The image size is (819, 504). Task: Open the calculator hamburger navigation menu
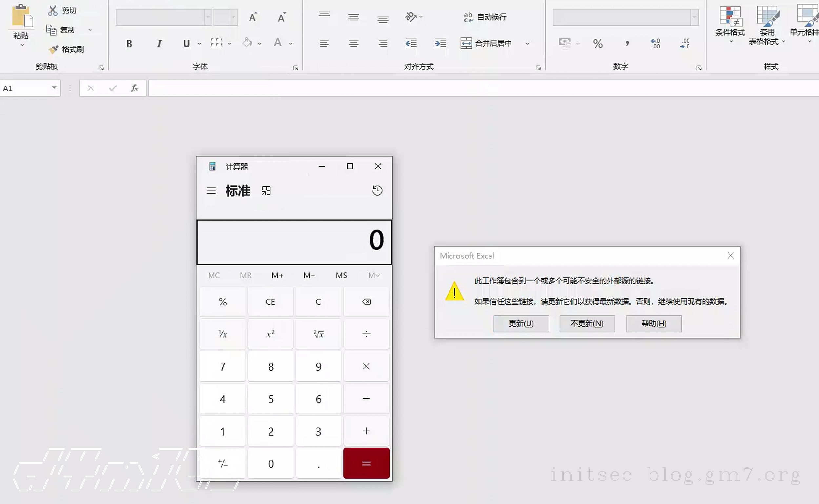pyautogui.click(x=211, y=191)
